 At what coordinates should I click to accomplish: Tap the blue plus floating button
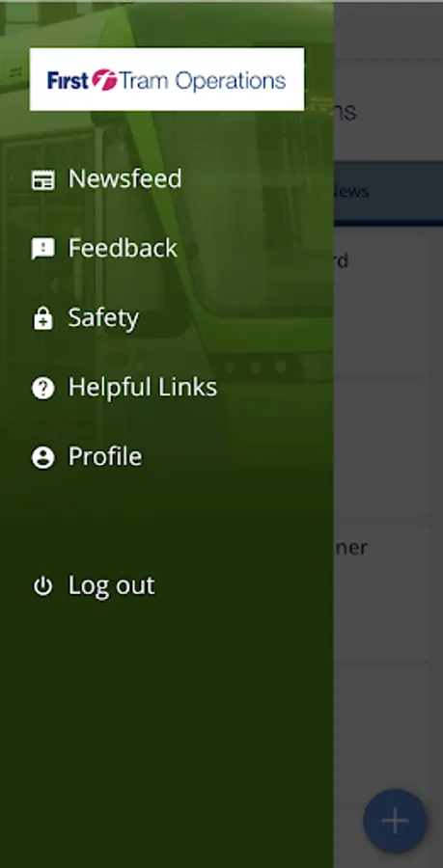point(395,821)
